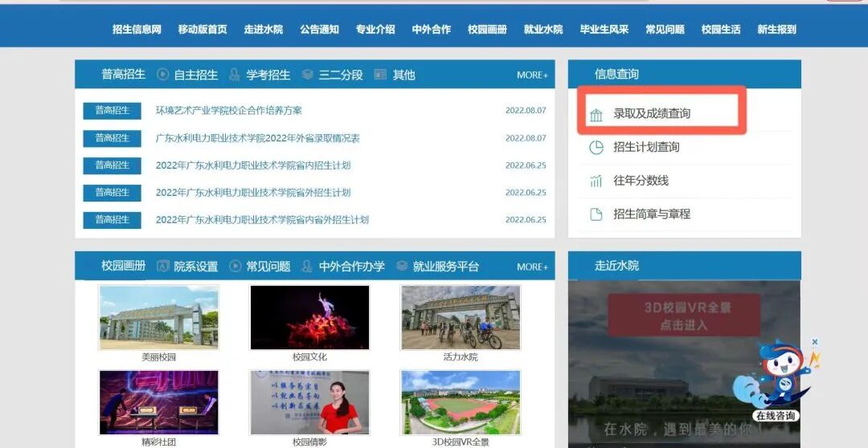
Task: Open the 往年分数线 link
Action: point(641,181)
